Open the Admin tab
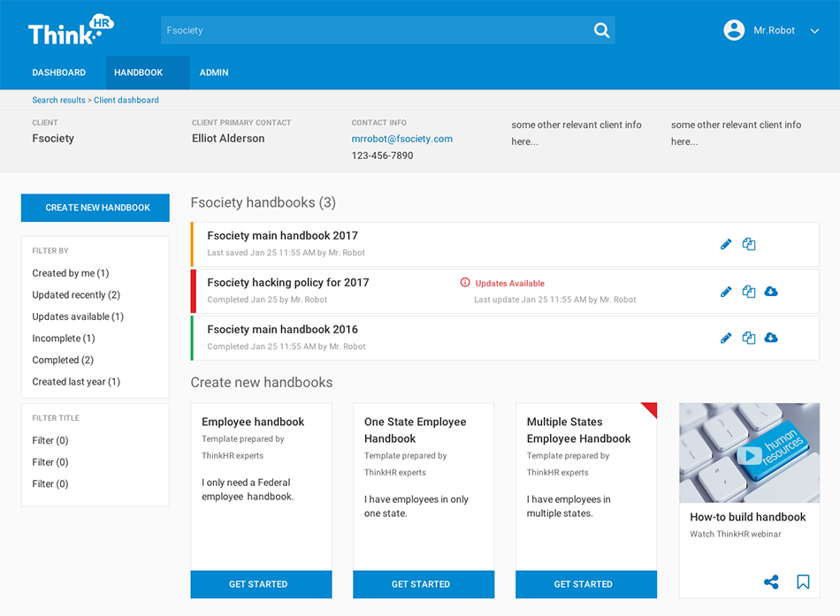Viewport: 840px width, 616px height. click(x=214, y=72)
